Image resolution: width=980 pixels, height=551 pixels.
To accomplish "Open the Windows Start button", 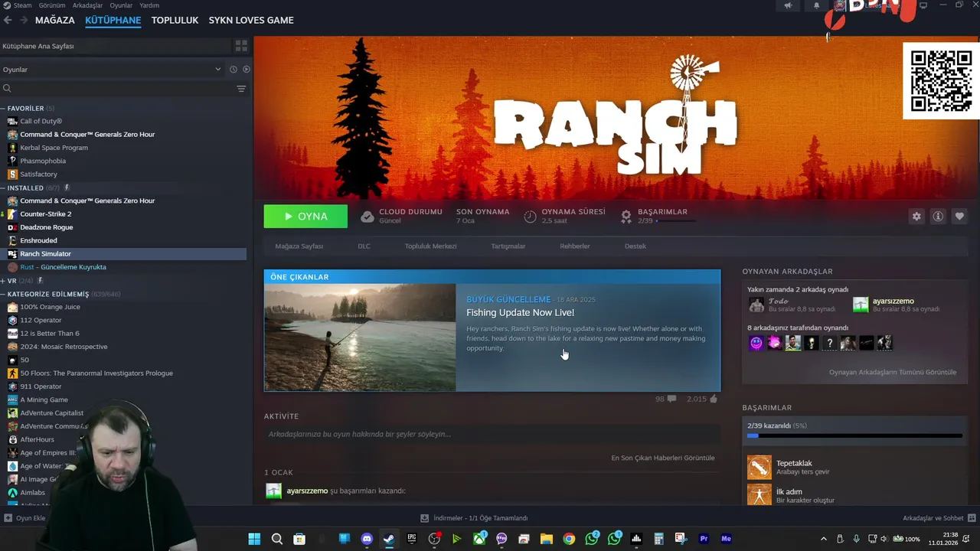I will 254,539.
